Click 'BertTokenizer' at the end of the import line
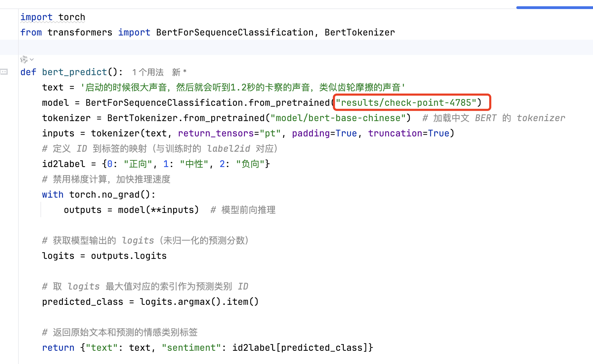Screen dimensions: 593x364 (x=360, y=32)
